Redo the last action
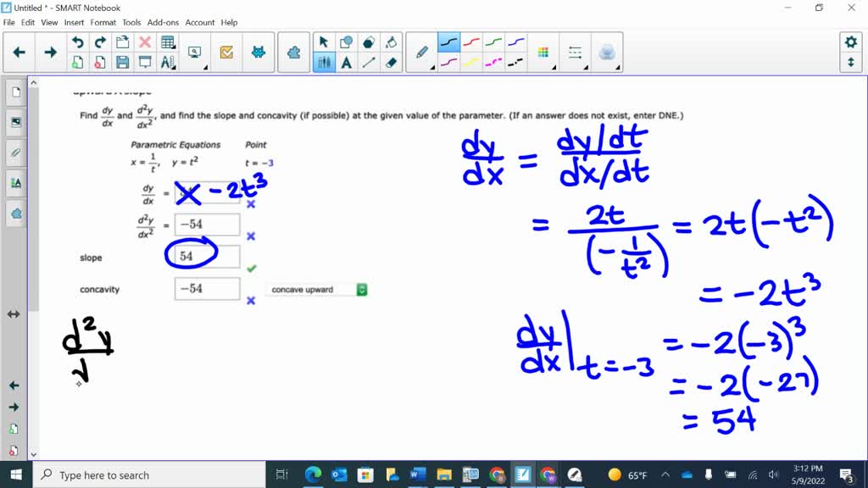The height and width of the screenshot is (488, 868). click(99, 42)
